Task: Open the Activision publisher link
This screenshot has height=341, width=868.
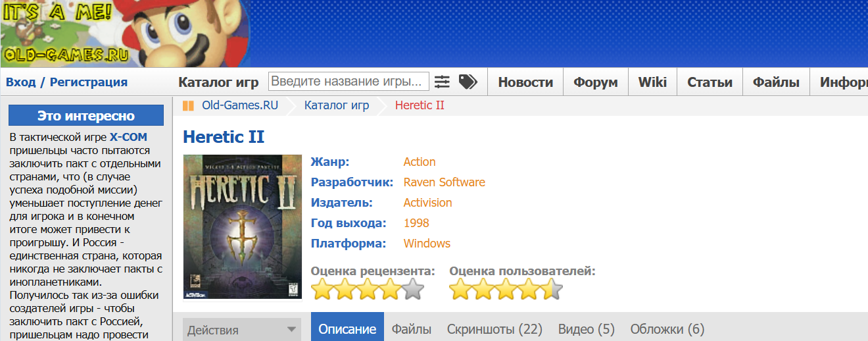Action: (x=428, y=203)
